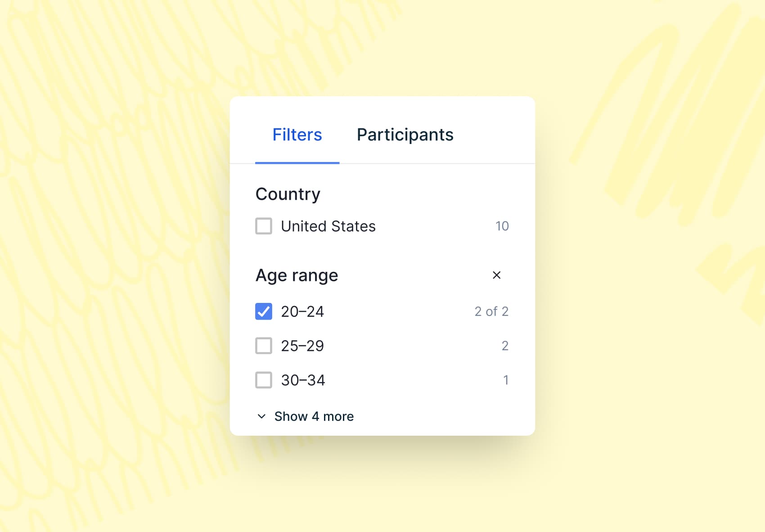The height and width of the screenshot is (532, 765).
Task: Uncheck the 20–24 age range checkbox
Action: (x=264, y=311)
